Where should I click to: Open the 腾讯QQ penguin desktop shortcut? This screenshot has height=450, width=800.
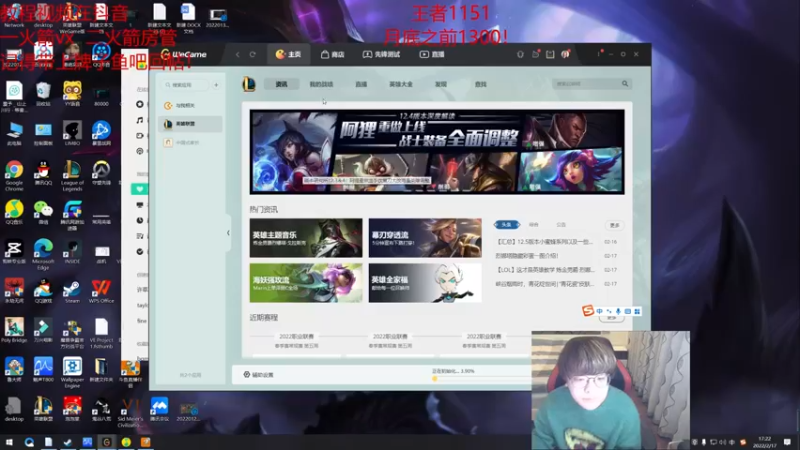(43, 172)
